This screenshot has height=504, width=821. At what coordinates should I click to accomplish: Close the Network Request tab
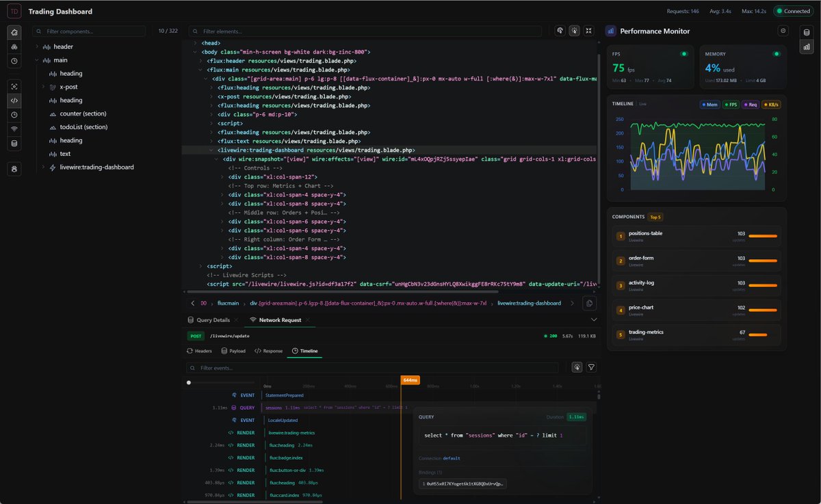pos(307,320)
